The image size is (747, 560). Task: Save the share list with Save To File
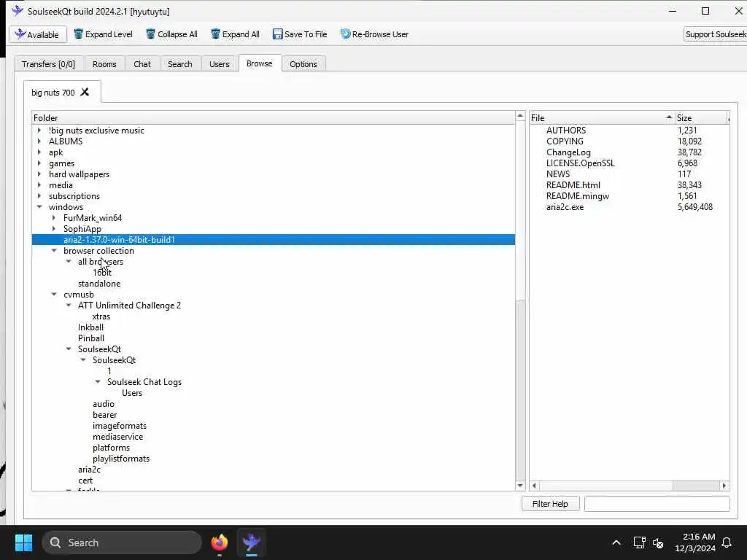[300, 34]
